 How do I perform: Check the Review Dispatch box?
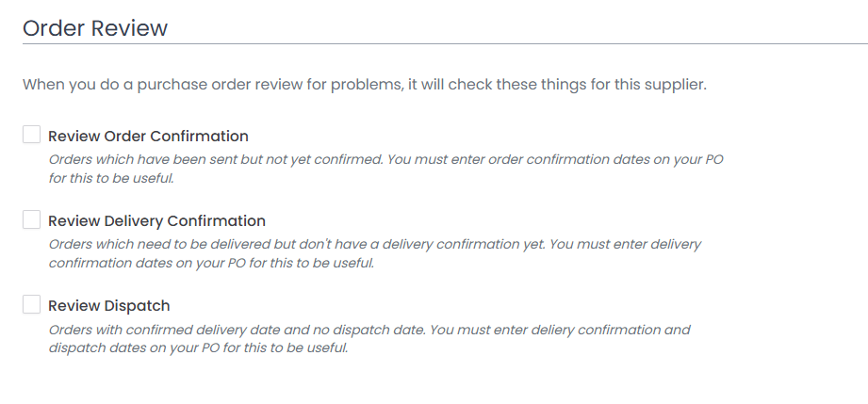coord(32,305)
